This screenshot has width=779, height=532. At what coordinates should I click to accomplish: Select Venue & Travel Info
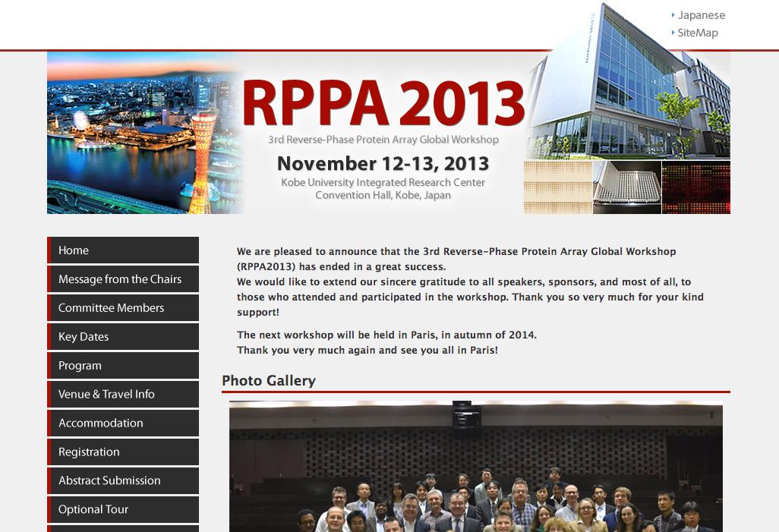[123, 395]
